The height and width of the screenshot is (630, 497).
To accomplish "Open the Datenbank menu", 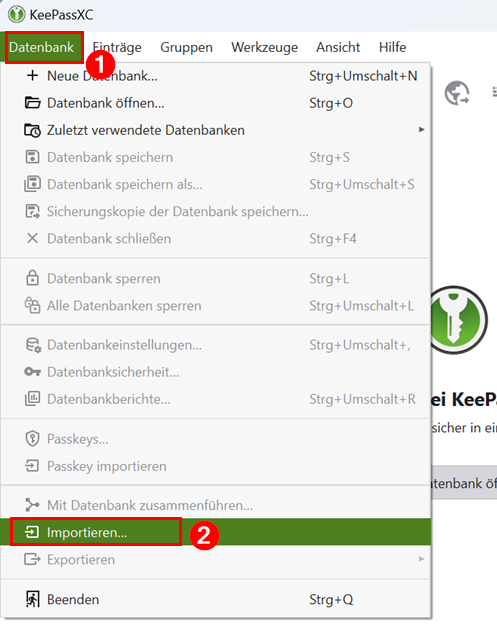I will pos(42,47).
